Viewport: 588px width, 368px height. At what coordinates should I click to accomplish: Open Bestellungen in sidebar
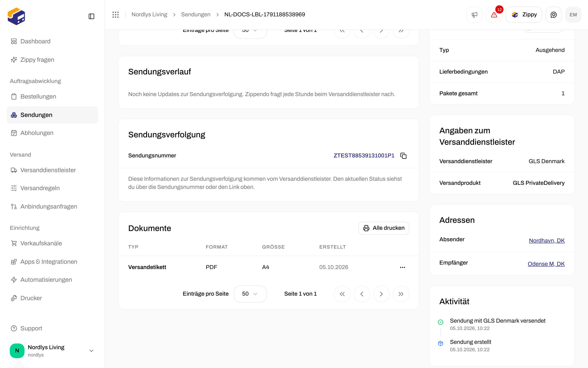pos(52,96)
